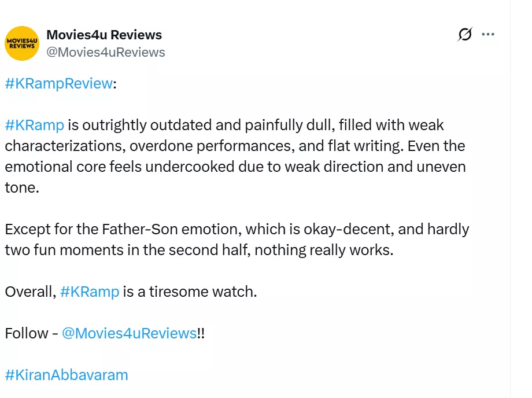
Task: Click the Movies4u Reviews yellow profile avatar
Action: tap(21, 43)
